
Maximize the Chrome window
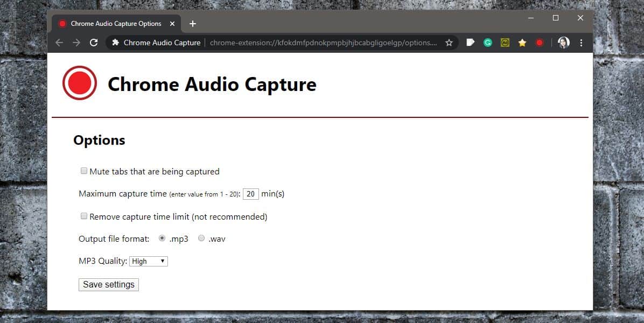coord(556,18)
